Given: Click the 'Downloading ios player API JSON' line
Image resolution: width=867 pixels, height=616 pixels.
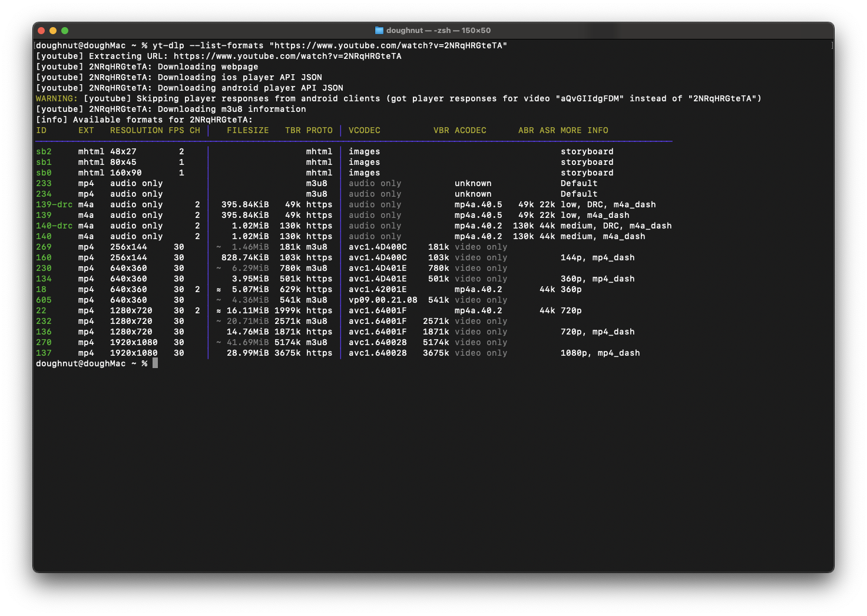Looking at the screenshot, I should (x=179, y=77).
